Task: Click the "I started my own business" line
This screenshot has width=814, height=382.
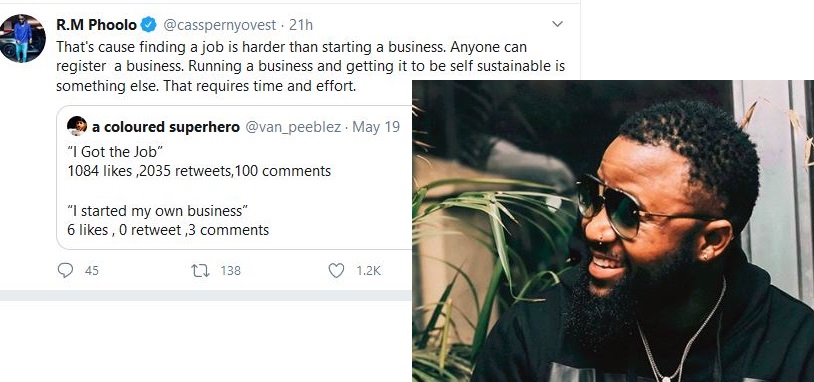Action: (158, 211)
